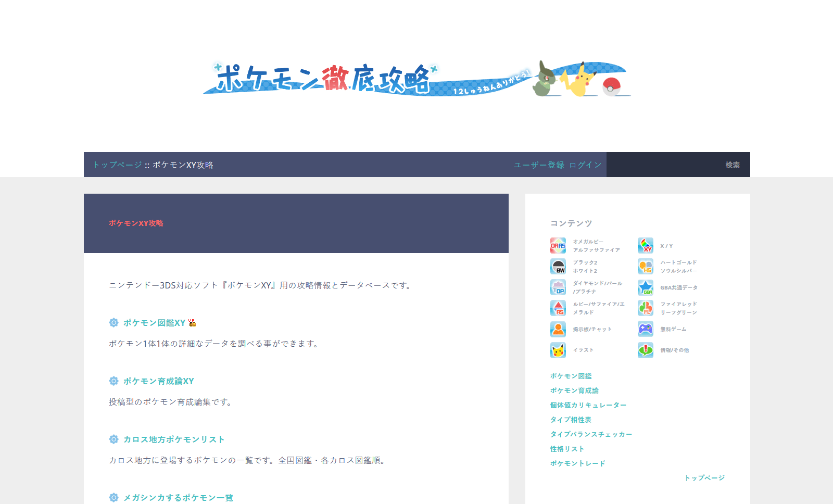
Task: Click the gear icon beside ポケモン育成論XY
Action: click(113, 381)
